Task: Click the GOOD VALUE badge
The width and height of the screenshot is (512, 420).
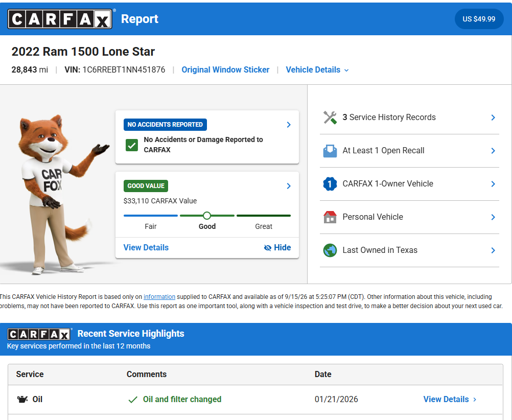Action: [x=146, y=186]
